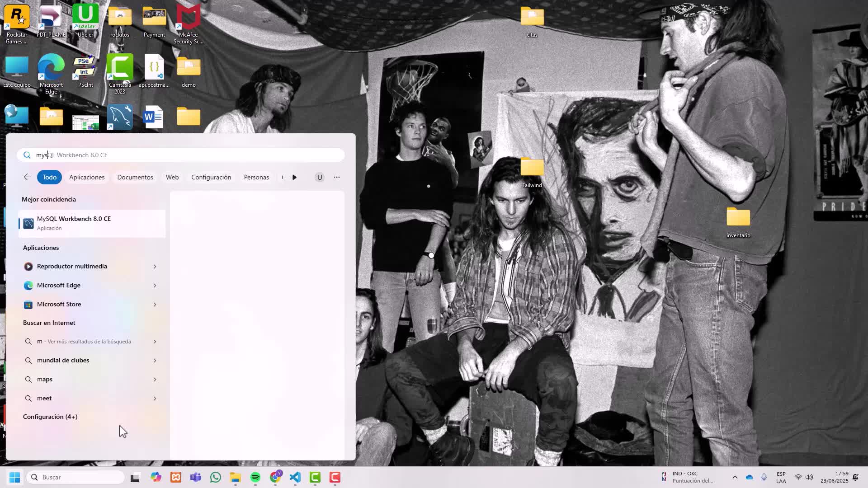The image size is (868, 488).
Task: Open the clock and date 17:59
Action: 835,477
